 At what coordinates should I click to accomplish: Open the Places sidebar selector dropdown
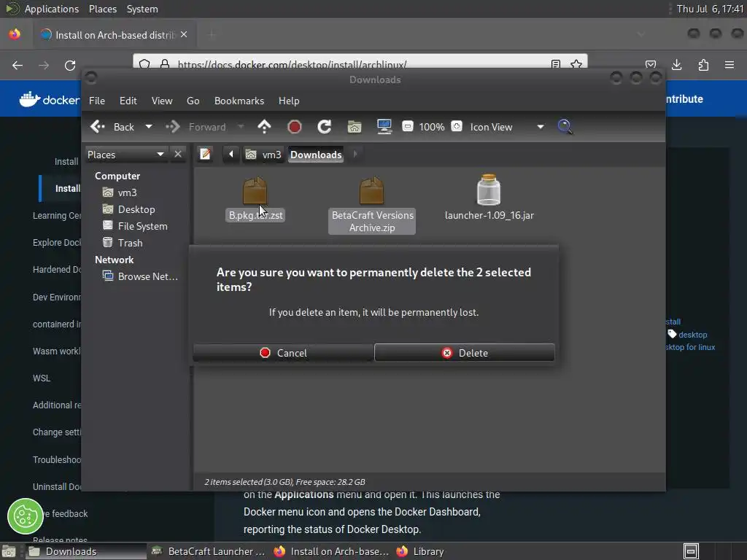(x=126, y=155)
